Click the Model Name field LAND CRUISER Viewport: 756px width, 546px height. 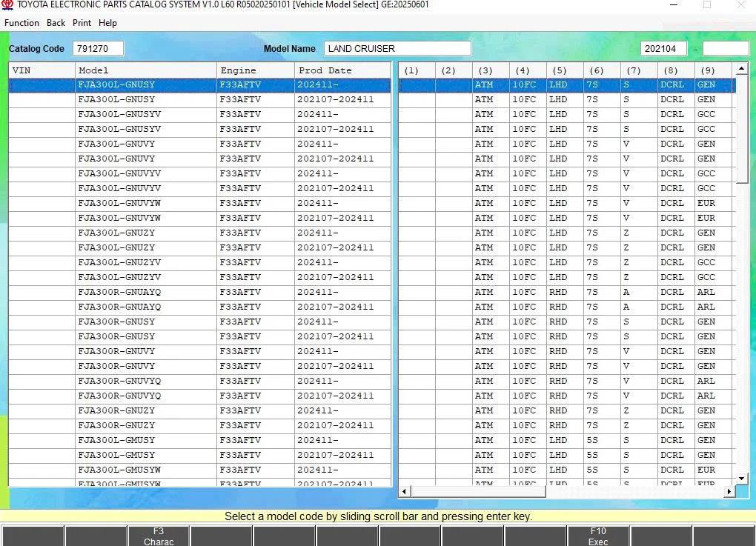click(x=397, y=48)
